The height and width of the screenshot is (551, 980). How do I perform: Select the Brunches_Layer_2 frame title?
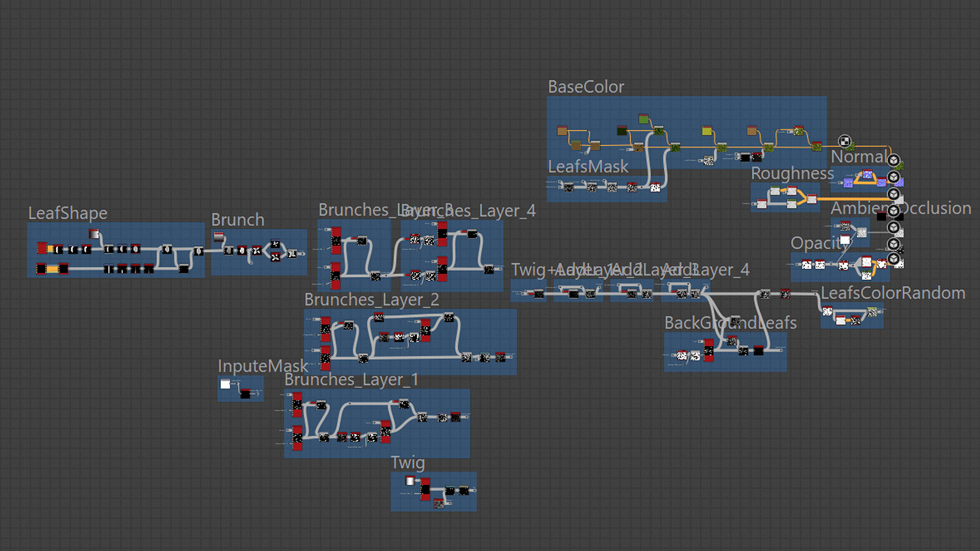[x=372, y=300]
